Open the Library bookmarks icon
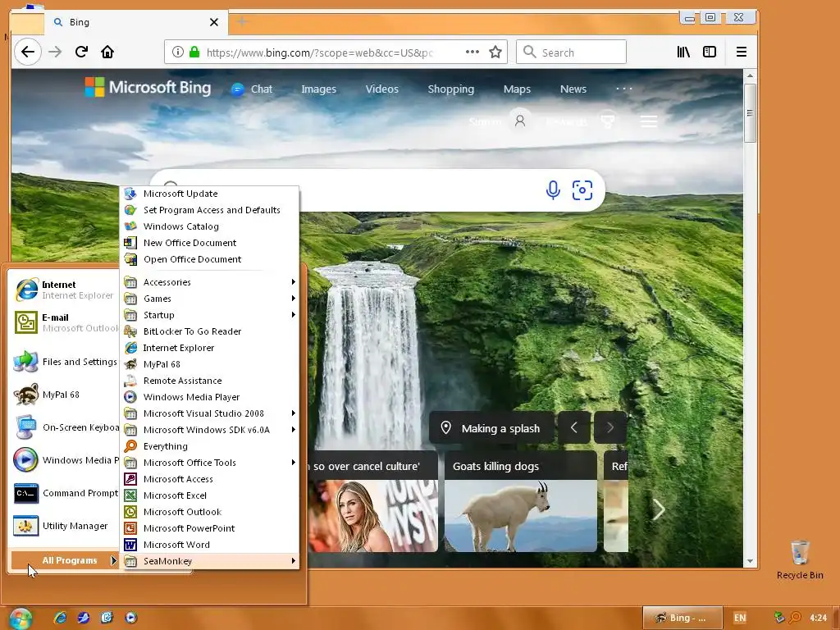 point(683,52)
